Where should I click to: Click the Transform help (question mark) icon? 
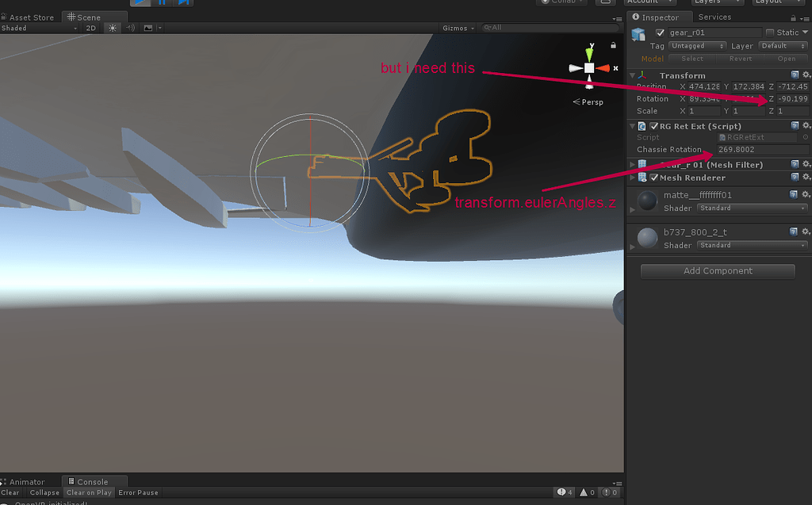[795, 75]
